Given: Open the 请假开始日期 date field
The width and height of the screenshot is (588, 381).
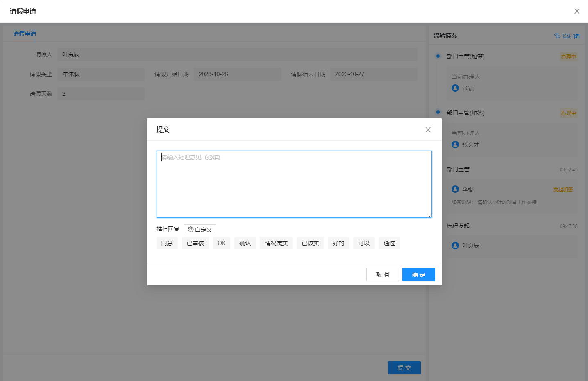Looking at the screenshot, I should (x=237, y=74).
